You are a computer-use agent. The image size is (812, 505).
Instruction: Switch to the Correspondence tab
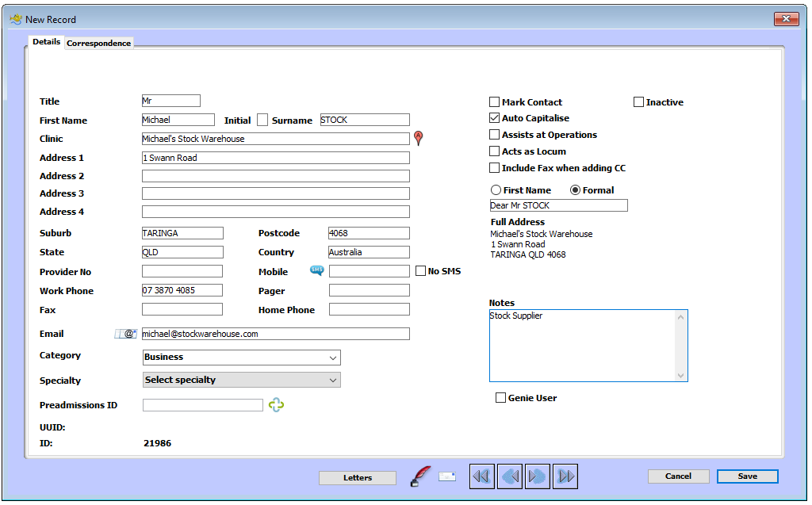pyautogui.click(x=98, y=44)
